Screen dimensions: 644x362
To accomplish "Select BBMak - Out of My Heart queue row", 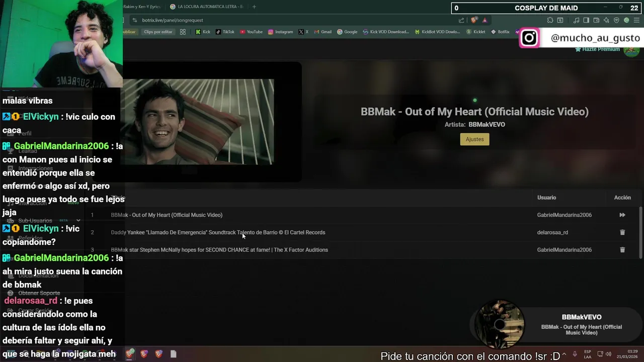I will 362,215.
